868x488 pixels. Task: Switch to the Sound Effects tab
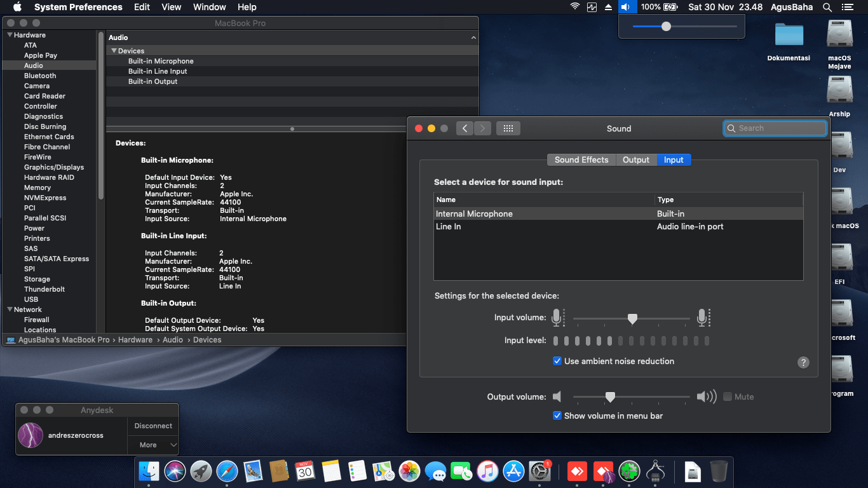[x=581, y=160]
